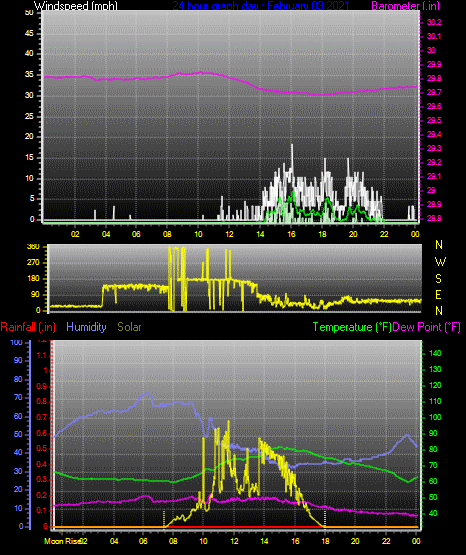The width and height of the screenshot is (466, 555).
Task: Click the 28.8 barometer axis value
Action: click(434, 218)
